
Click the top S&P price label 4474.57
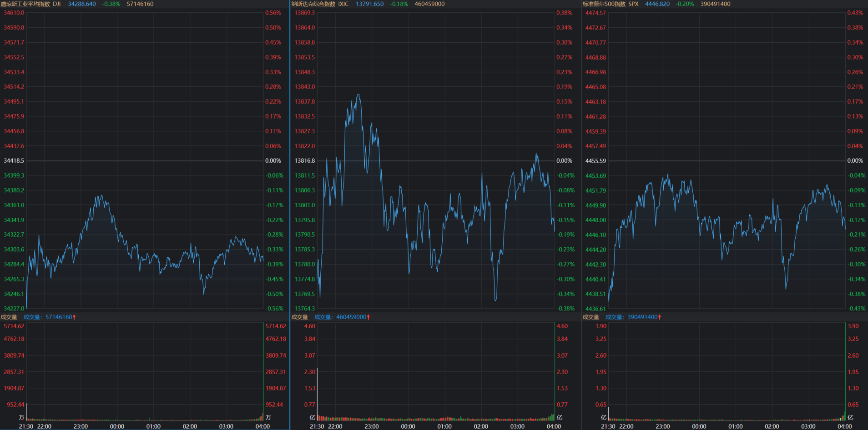point(595,13)
